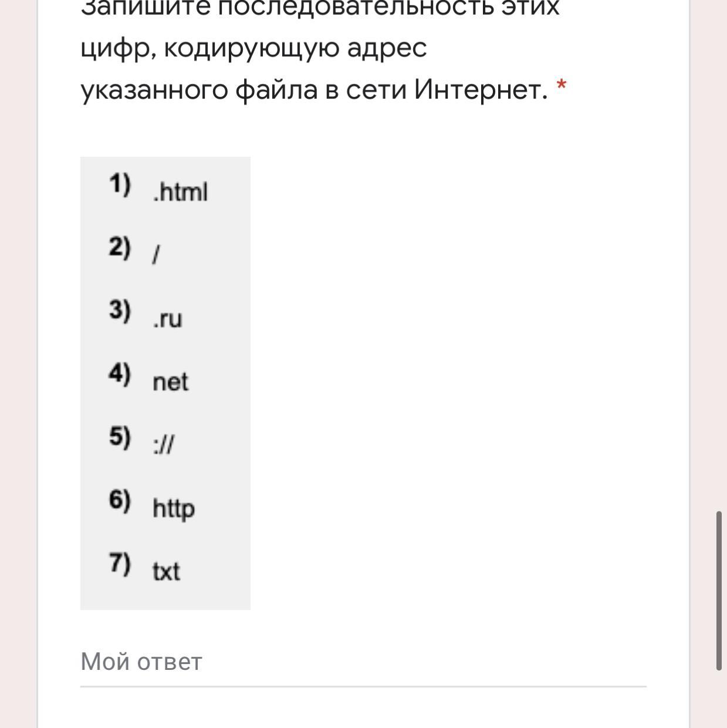Click the "net" fragment in the image
Viewport: 727px width, 728px height.
pyautogui.click(x=170, y=382)
